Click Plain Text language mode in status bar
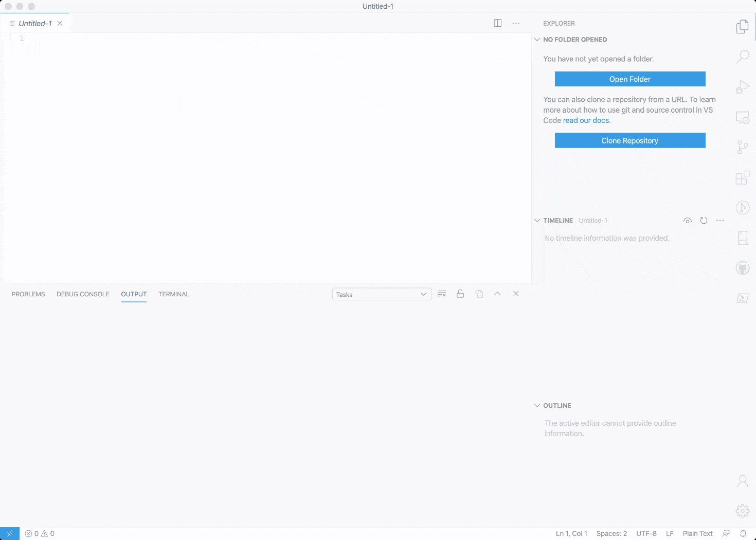Viewport: 756px width, 540px height. point(697,534)
